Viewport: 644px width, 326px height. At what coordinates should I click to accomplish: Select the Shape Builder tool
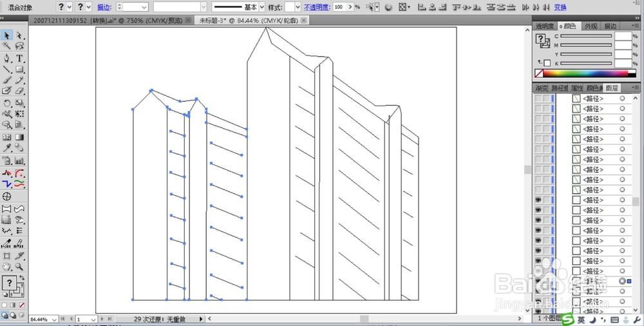7,124
